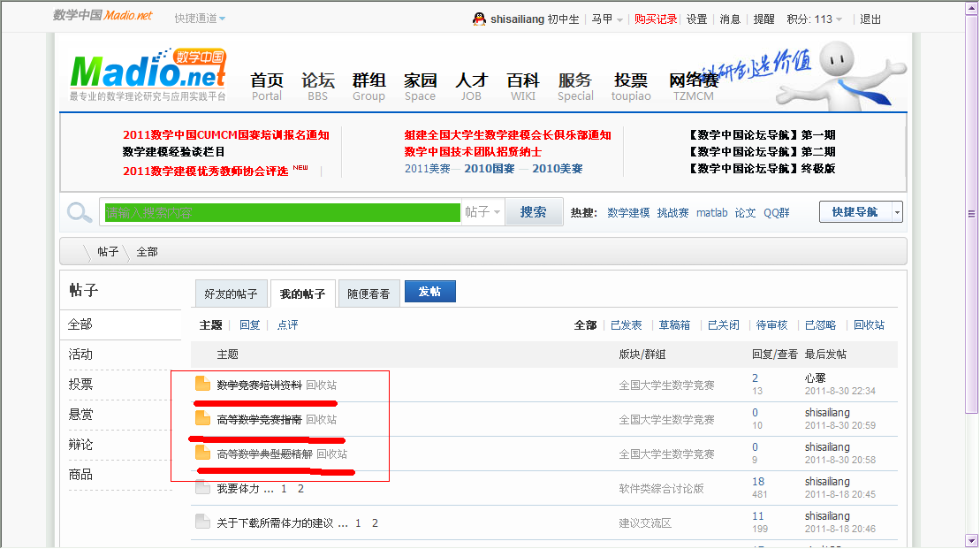Click shisailiang username in top bar
Viewport: 980px width, 549px height.
[517, 19]
